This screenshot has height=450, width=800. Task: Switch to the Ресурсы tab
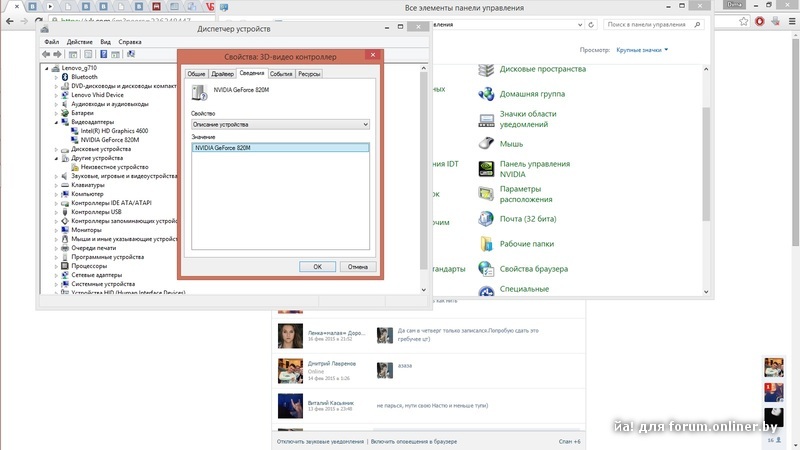point(309,74)
